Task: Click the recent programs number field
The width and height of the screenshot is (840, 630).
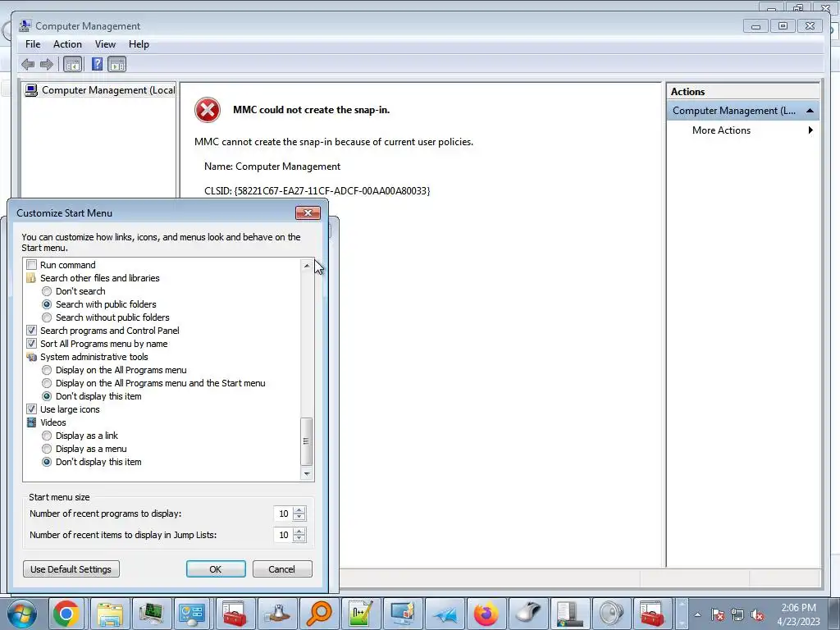Action: coord(283,514)
